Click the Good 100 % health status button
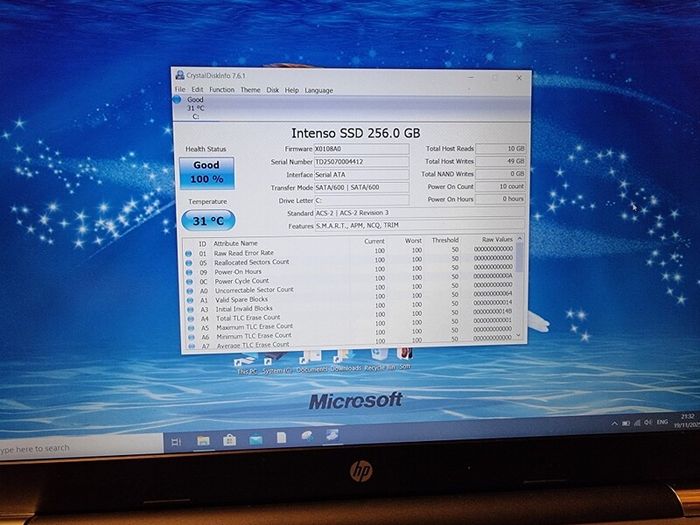This screenshot has height=525, width=700. (207, 172)
